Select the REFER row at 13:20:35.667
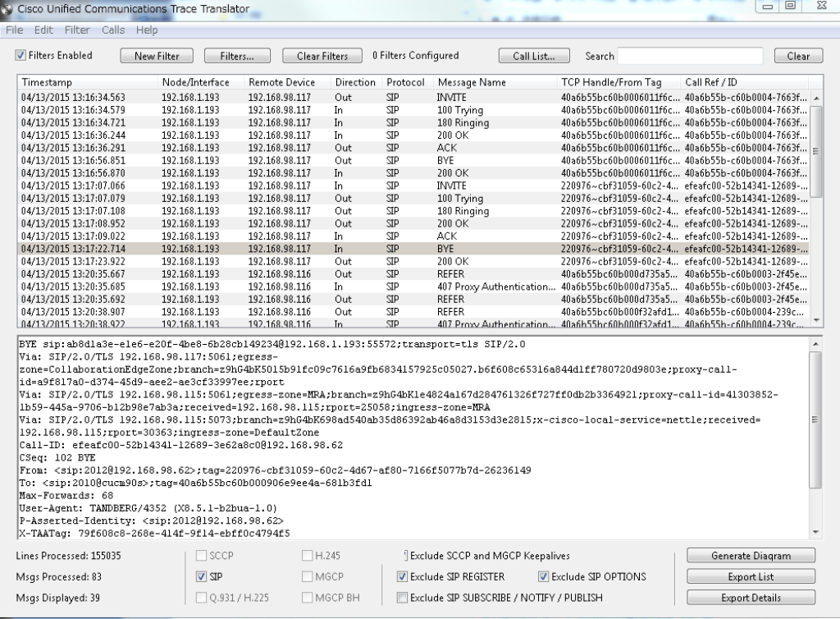The width and height of the screenshot is (840, 619). [413, 274]
